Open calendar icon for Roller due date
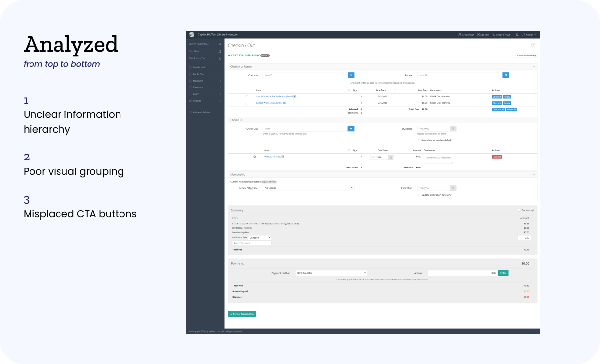This screenshot has height=364, width=600. click(391, 157)
